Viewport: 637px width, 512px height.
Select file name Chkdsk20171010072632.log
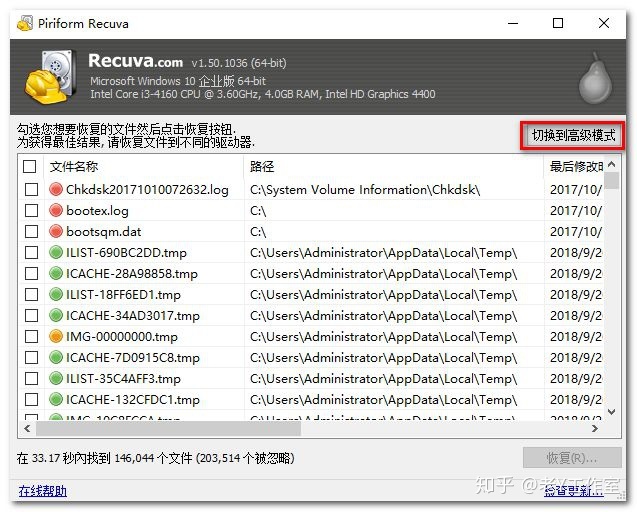coord(147,190)
